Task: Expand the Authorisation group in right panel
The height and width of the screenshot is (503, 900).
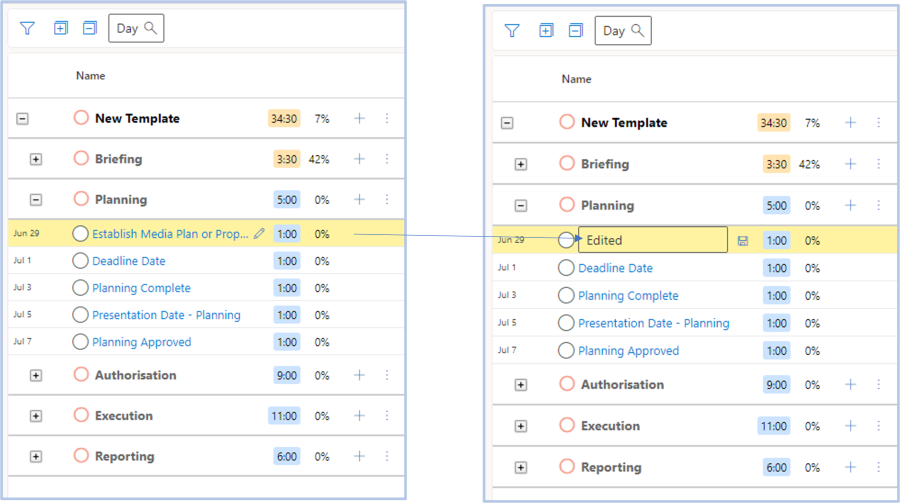Action: coord(521,385)
